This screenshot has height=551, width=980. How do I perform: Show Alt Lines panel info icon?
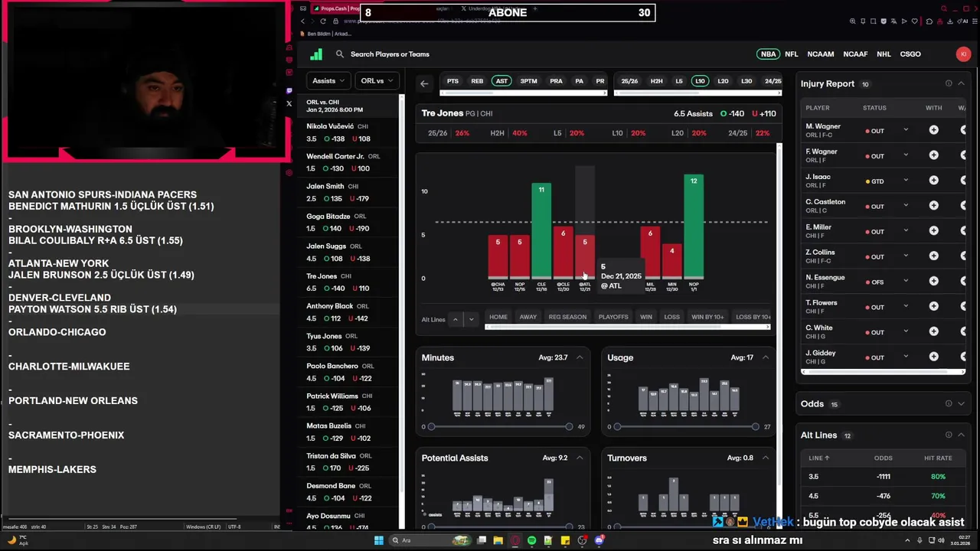click(x=949, y=435)
